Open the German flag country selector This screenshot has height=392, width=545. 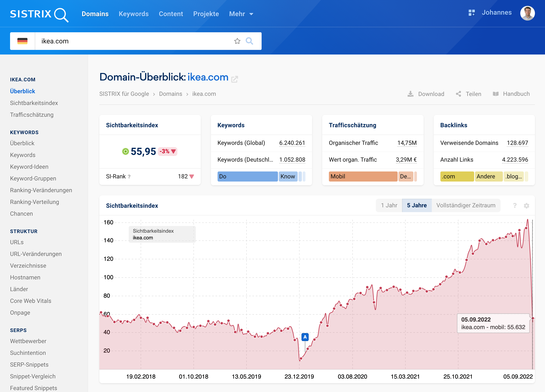click(x=22, y=41)
